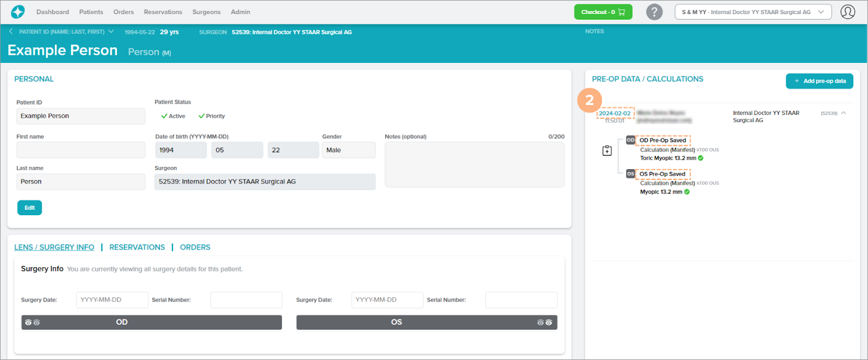The height and width of the screenshot is (360, 868).
Task: Open the user profile icon
Action: (847, 12)
